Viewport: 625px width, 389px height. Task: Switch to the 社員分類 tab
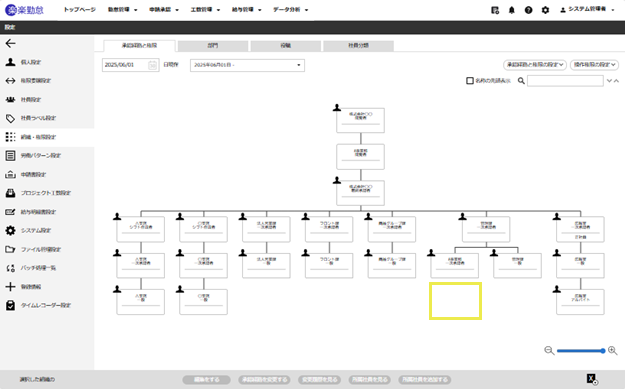point(359,46)
